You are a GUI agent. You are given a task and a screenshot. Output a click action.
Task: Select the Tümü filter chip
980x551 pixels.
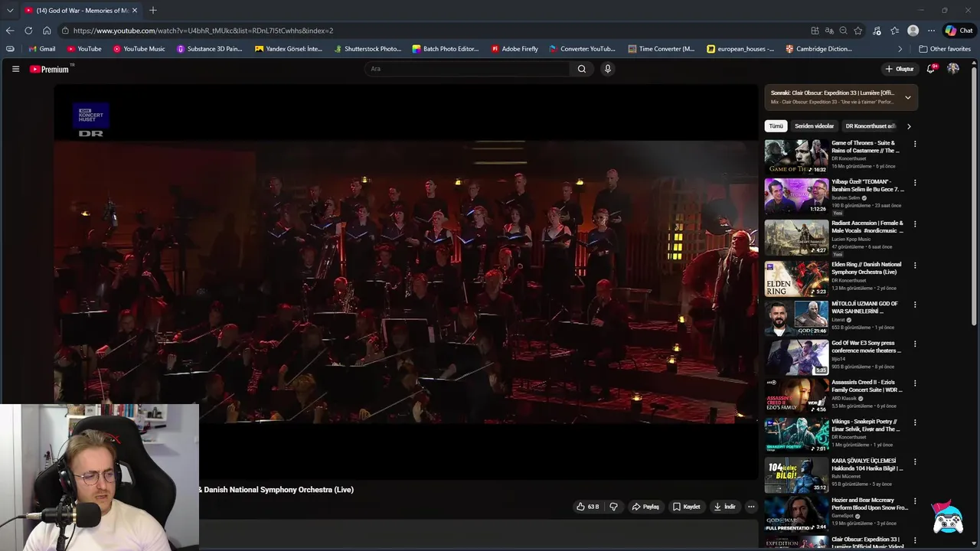tap(776, 126)
